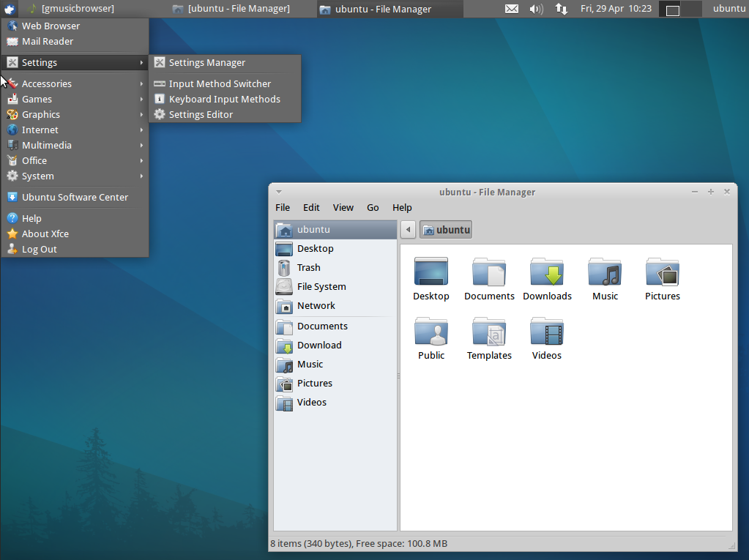Open the Downloads folder icon in file view
The image size is (749, 560).
547,272
